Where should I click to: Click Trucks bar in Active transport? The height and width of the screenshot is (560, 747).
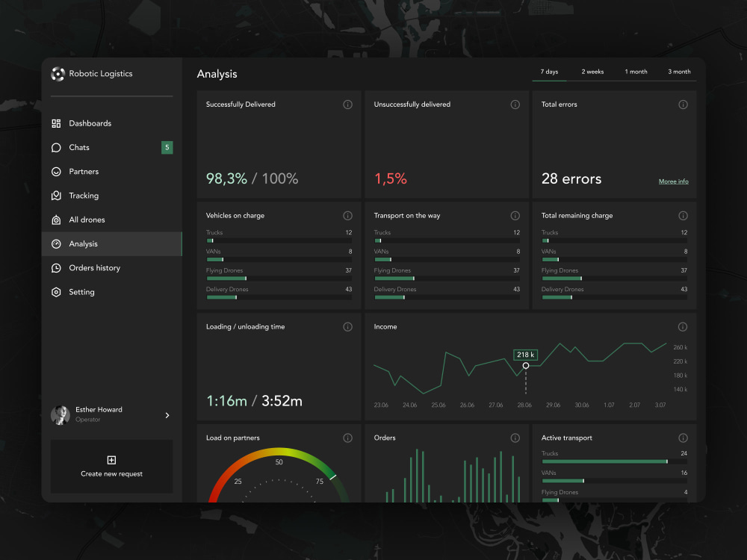(x=615, y=461)
